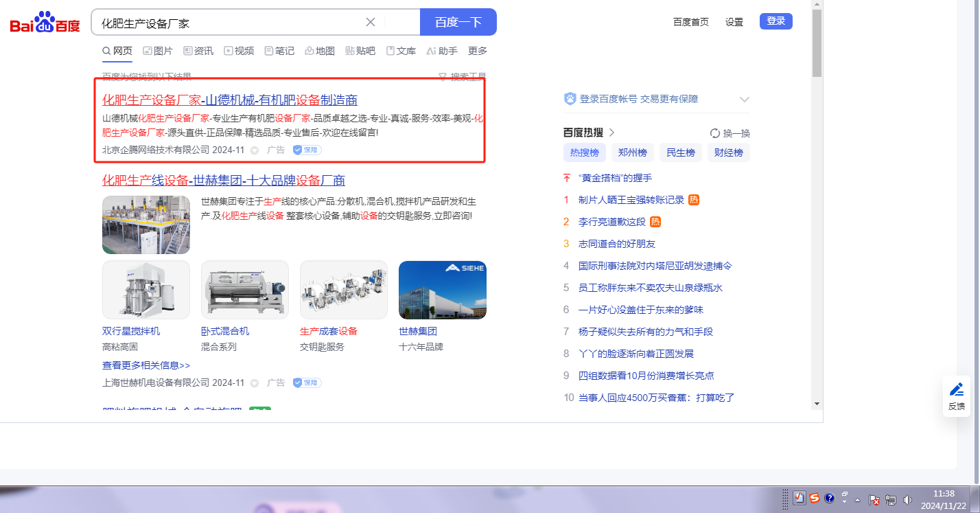Show hidden tray icons arrow

[x=857, y=500]
